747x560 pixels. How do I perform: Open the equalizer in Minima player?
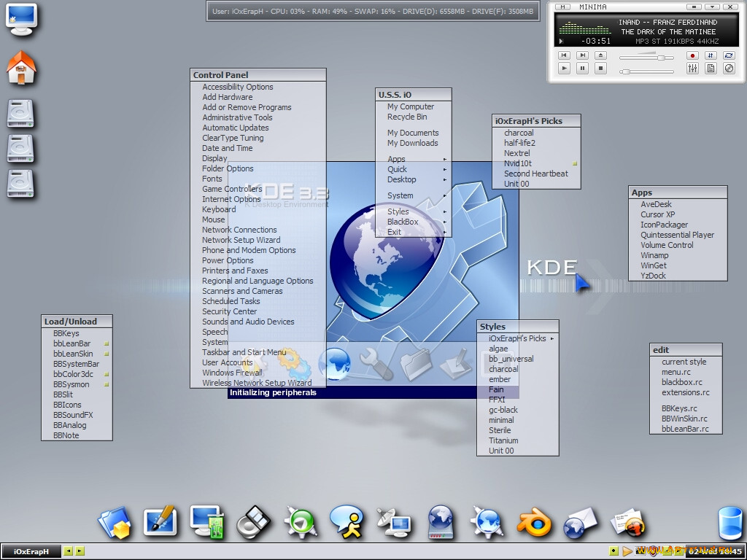[x=692, y=69]
